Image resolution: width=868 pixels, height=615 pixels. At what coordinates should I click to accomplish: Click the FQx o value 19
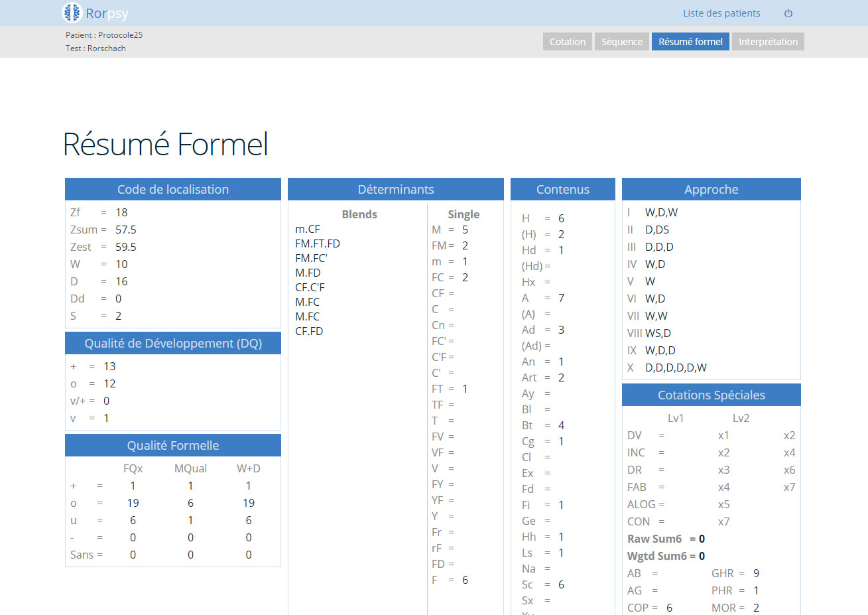click(133, 503)
